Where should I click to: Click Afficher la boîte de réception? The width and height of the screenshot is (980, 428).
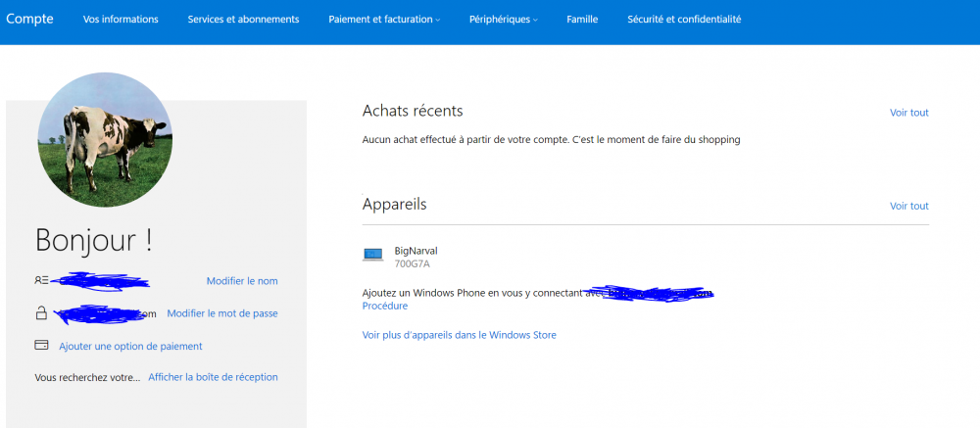213,377
